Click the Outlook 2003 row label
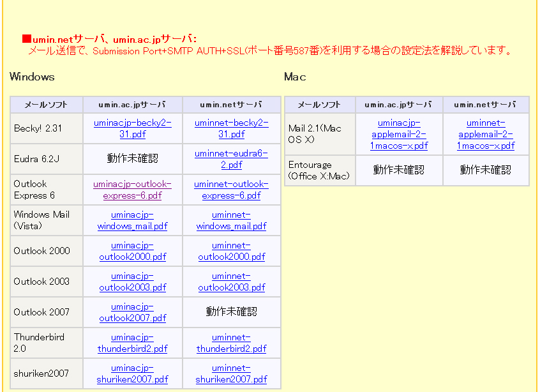Screen dimensions: 540x392 [x=41, y=282]
